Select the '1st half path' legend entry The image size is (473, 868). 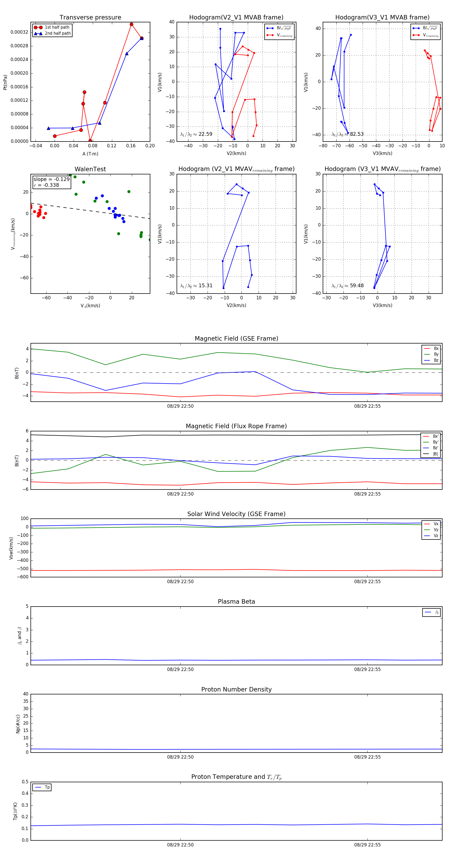tap(52, 27)
